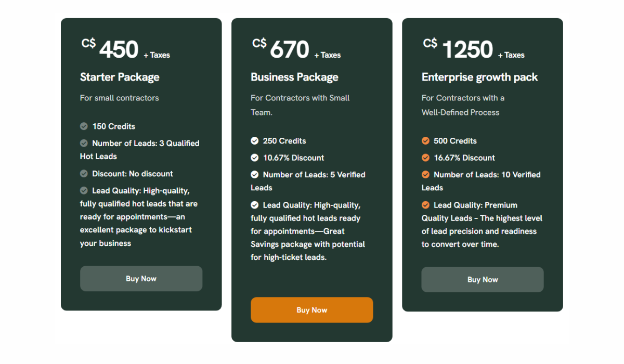624x364 pixels.
Task: Click the checkmark beside 3 Qualified Hot Leads
Action: pos(84,143)
